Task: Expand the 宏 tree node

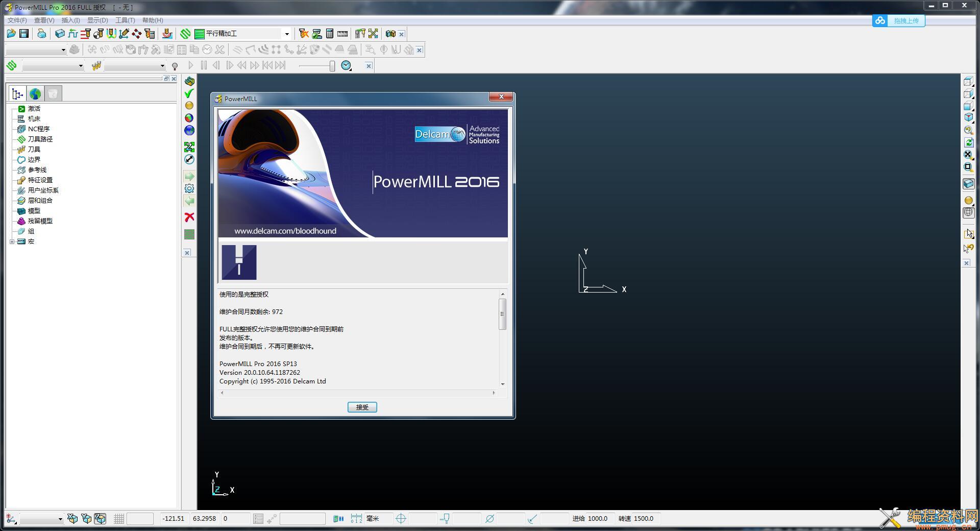Action: pos(12,242)
